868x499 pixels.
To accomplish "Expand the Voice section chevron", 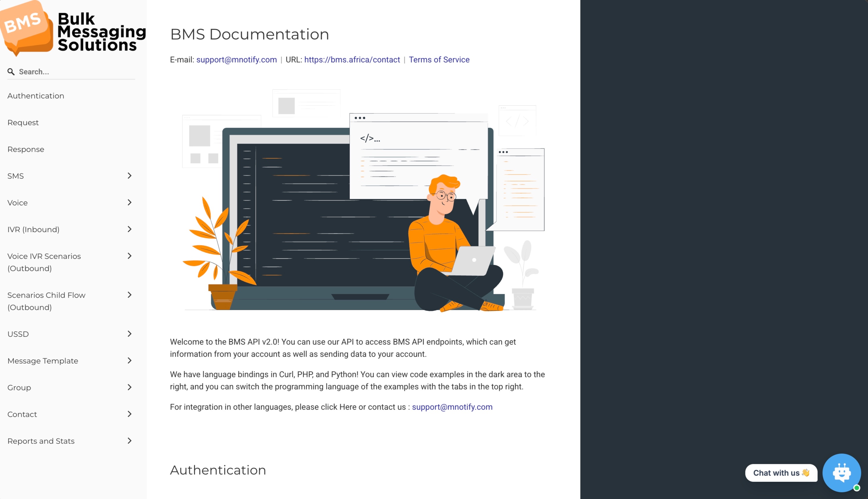I will click(130, 203).
